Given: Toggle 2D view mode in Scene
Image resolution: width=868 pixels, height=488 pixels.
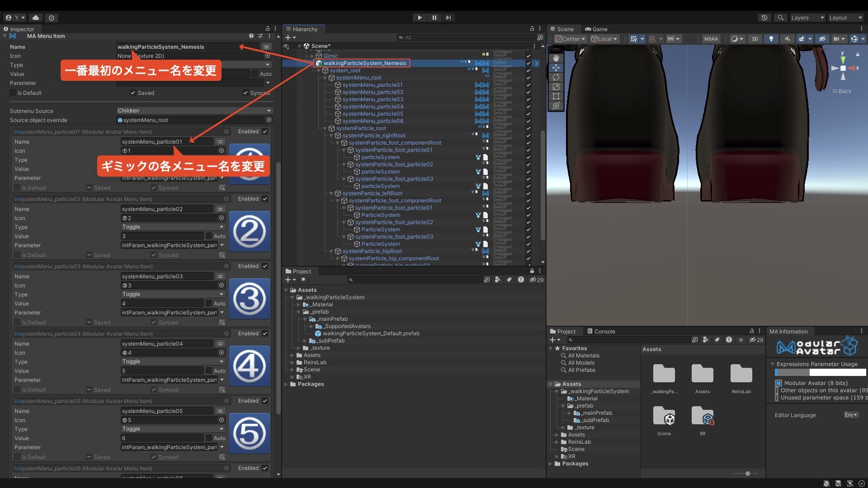Looking at the screenshot, I should 755,39.
